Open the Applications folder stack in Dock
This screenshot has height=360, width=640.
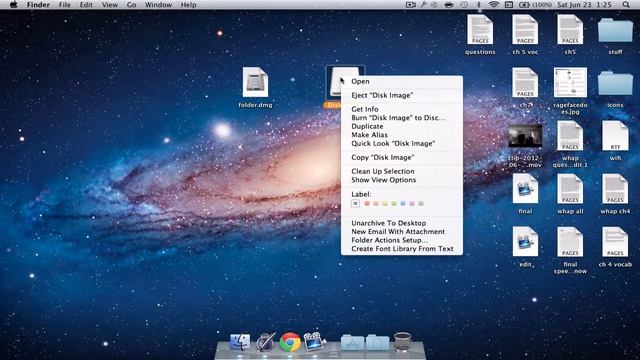(352, 342)
